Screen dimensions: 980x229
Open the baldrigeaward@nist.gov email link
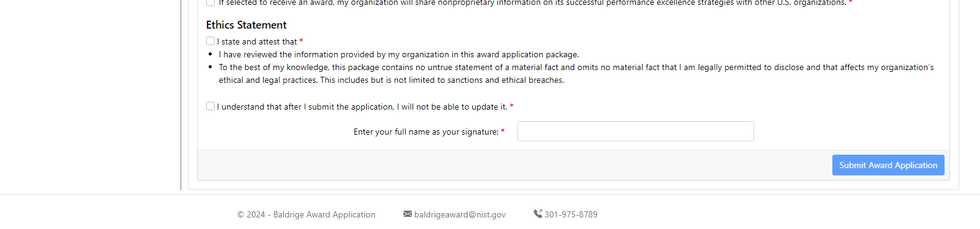pos(460,214)
